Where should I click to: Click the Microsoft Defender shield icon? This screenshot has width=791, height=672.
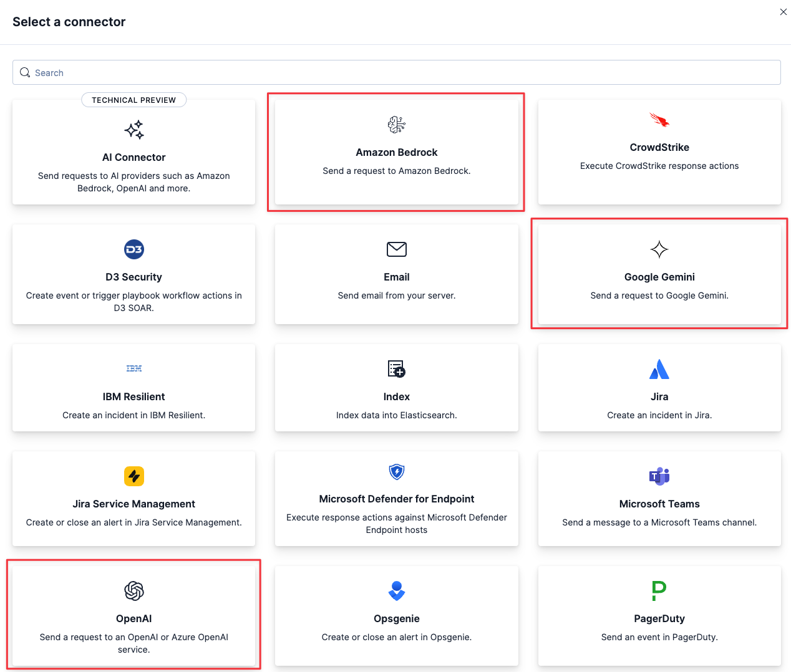click(397, 471)
